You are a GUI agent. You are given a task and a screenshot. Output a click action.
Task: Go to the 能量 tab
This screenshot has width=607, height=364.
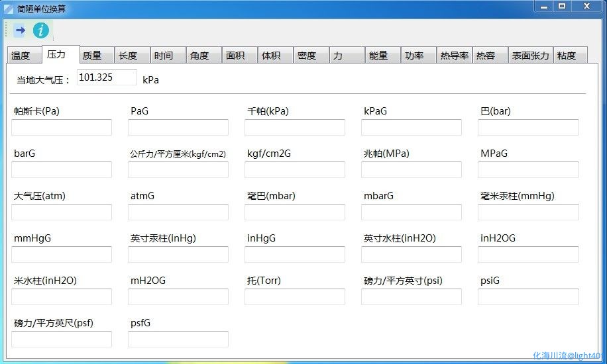(x=379, y=56)
